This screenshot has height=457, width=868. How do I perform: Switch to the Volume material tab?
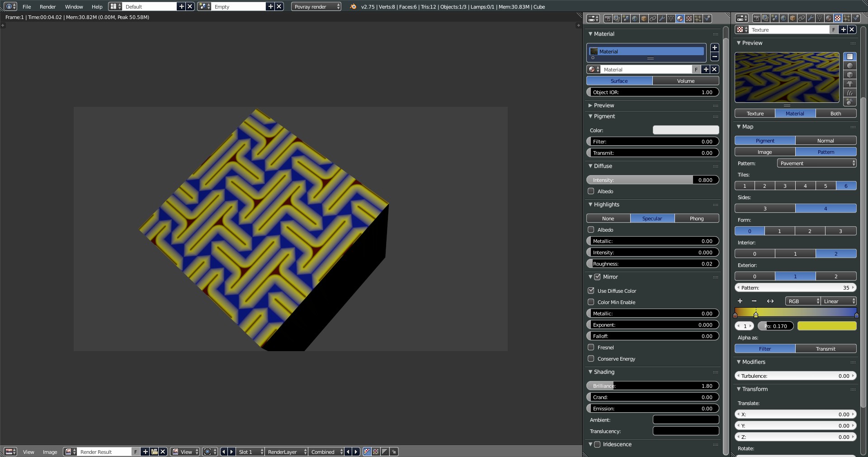(685, 81)
